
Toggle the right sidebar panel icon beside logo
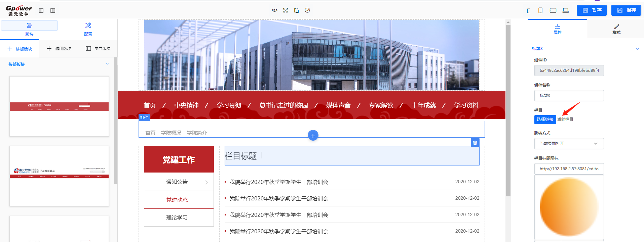click(x=53, y=10)
